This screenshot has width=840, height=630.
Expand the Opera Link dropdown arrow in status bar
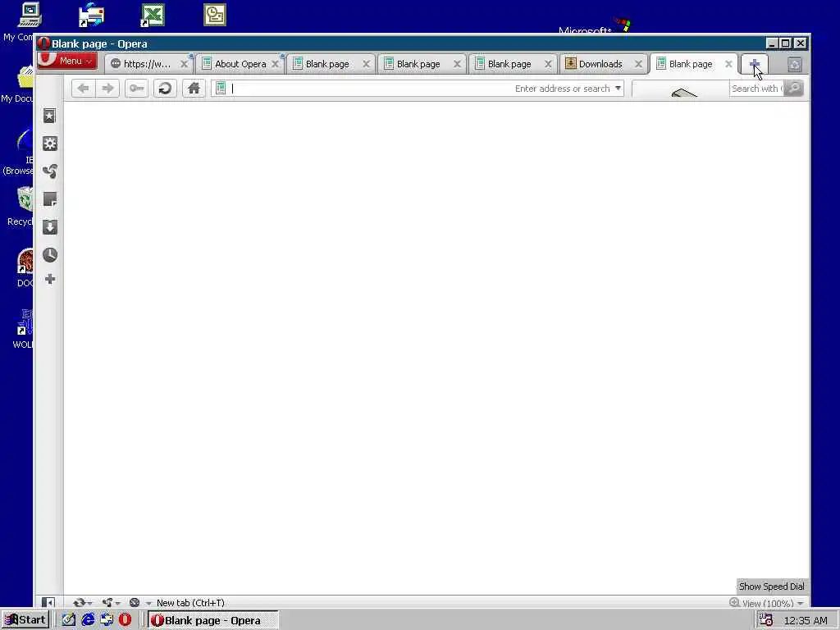[x=89, y=604]
